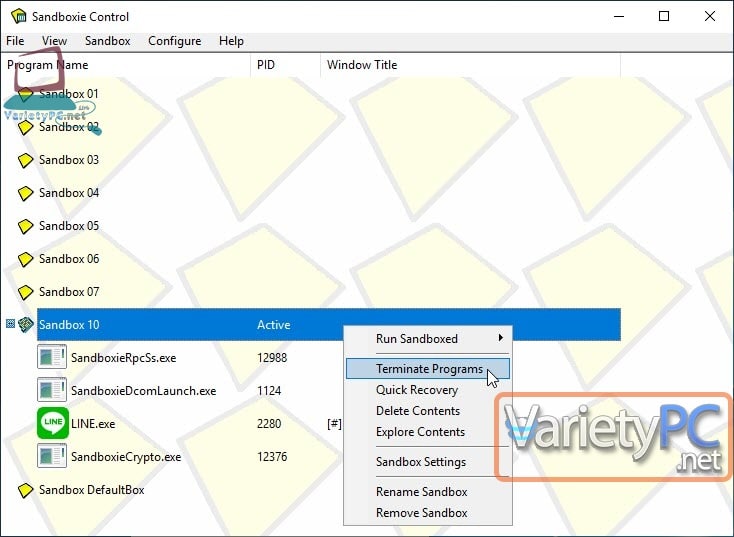Image resolution: width=734 pixels, height=537 pixels.
Task: Click the SandboxieDcomLaunch.exe program icon
Action: [52, 390]
